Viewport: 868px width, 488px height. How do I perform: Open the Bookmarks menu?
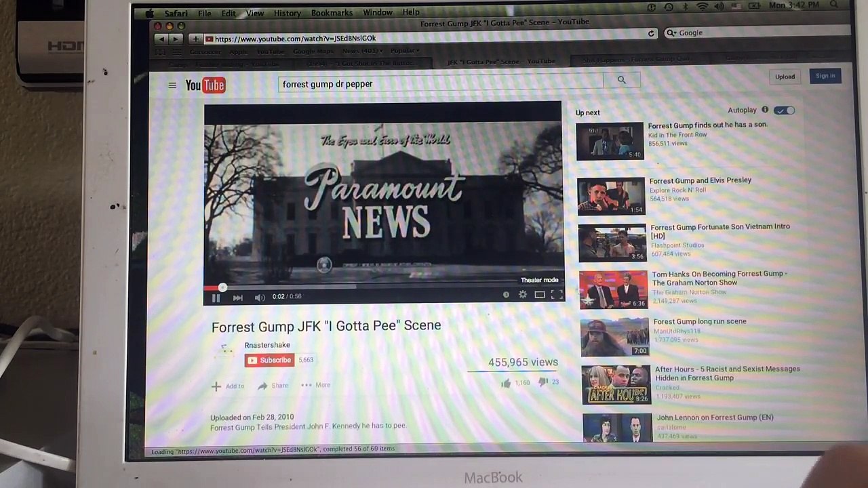pos(332,13)
